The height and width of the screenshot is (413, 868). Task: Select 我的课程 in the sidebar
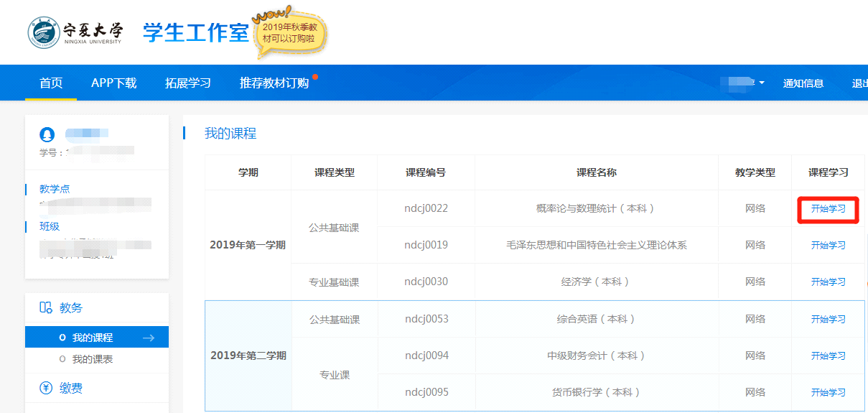coord(93,338)
